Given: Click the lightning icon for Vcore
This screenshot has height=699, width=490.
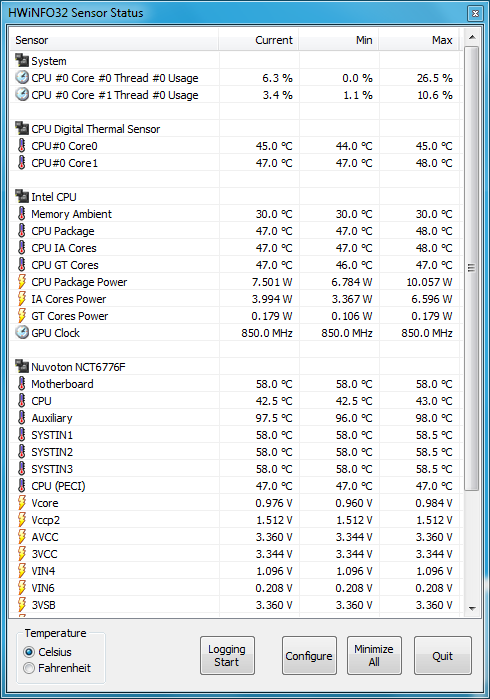Looking at the screenshot, I should pyautogui.click(x=21, y=503).
